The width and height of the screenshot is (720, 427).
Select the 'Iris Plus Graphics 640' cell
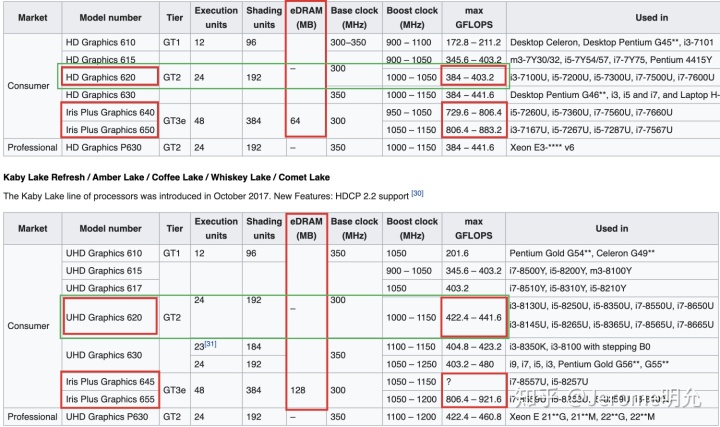coord(110,112)
